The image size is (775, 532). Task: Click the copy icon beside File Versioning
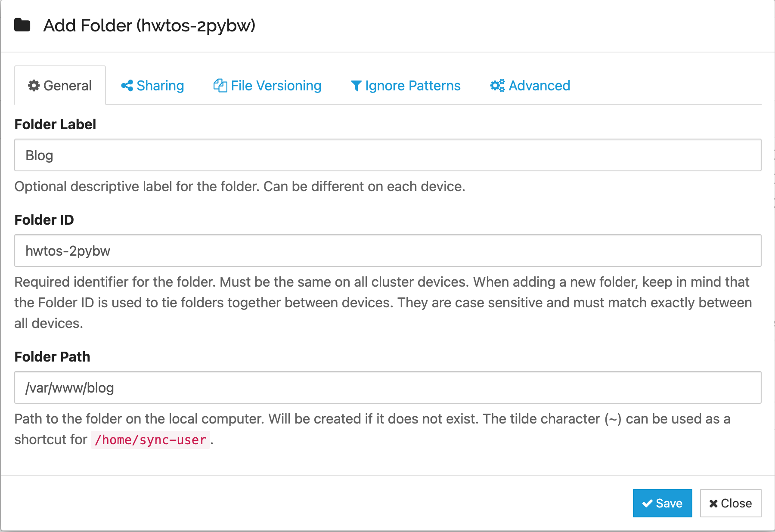pos(220,86)
